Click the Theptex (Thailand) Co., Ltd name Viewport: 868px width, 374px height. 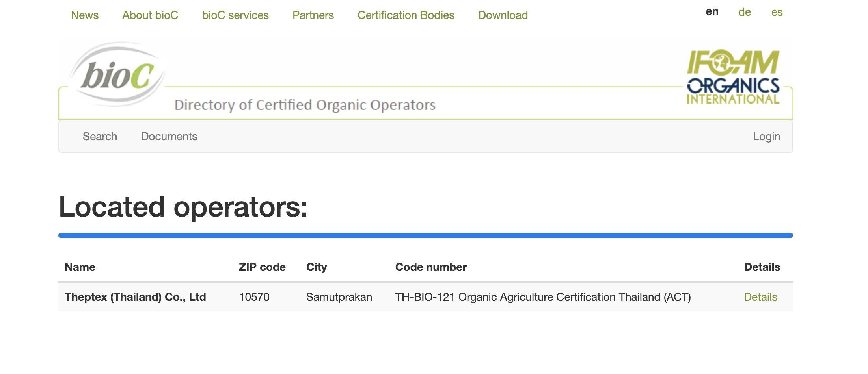pos(135,297)
